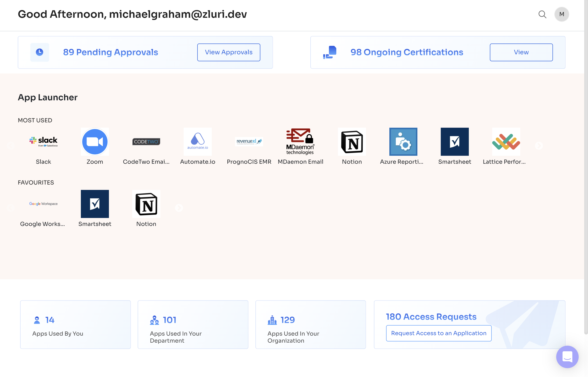Click View button for Ongoing Certifications

click(x=521, y=52)
